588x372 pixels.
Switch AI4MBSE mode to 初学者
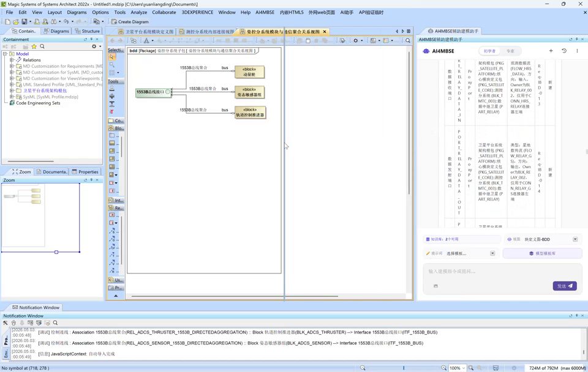coord(489,51)
